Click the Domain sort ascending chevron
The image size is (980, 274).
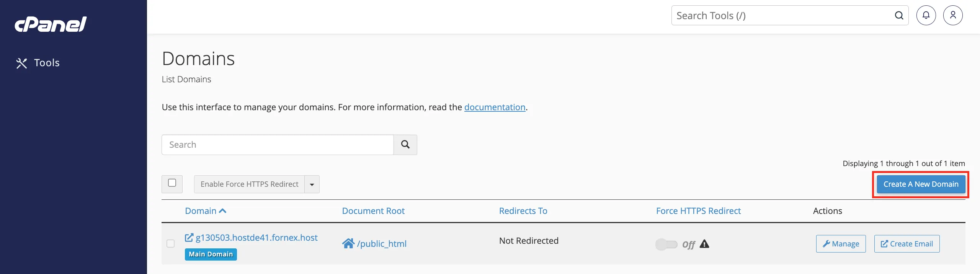222,210
